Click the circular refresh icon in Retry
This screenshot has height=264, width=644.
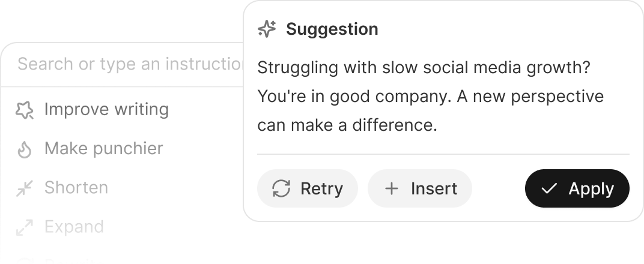tap(281, 188)
